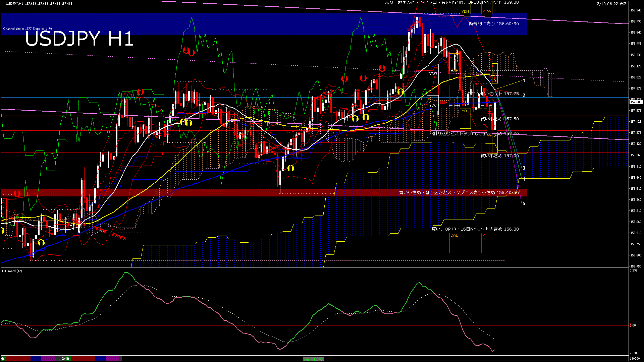The image size is (644, 362).
Task: Click the red down-arrow signal inside the red 156.40-50 band
Action: click(17, 194)
